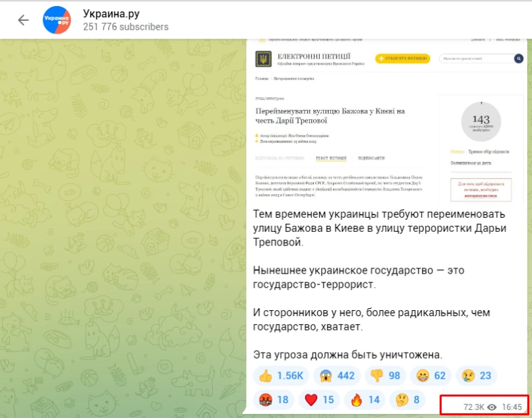Click the 72.3K views eye icon
Viewport: 532px width, 418px height.
coord(492,407)
